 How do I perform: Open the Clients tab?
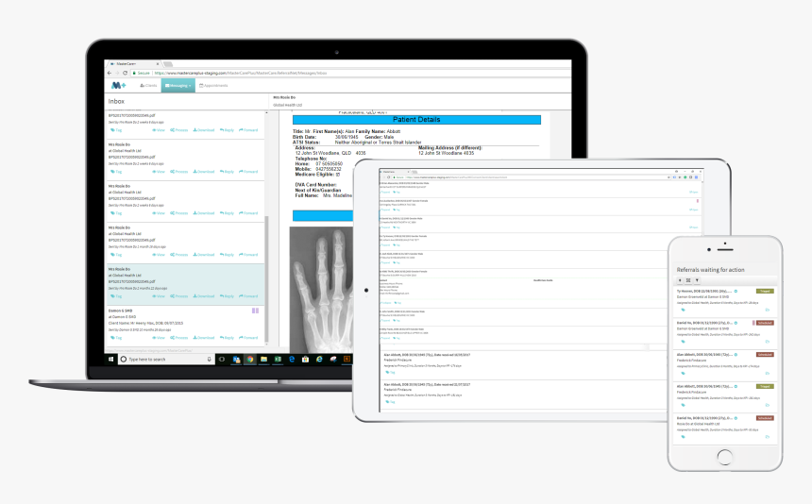click(x=148, y=85)
